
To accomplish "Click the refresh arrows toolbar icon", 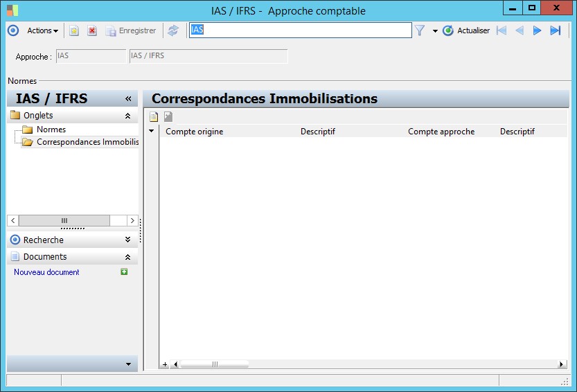I will [173, 30].
